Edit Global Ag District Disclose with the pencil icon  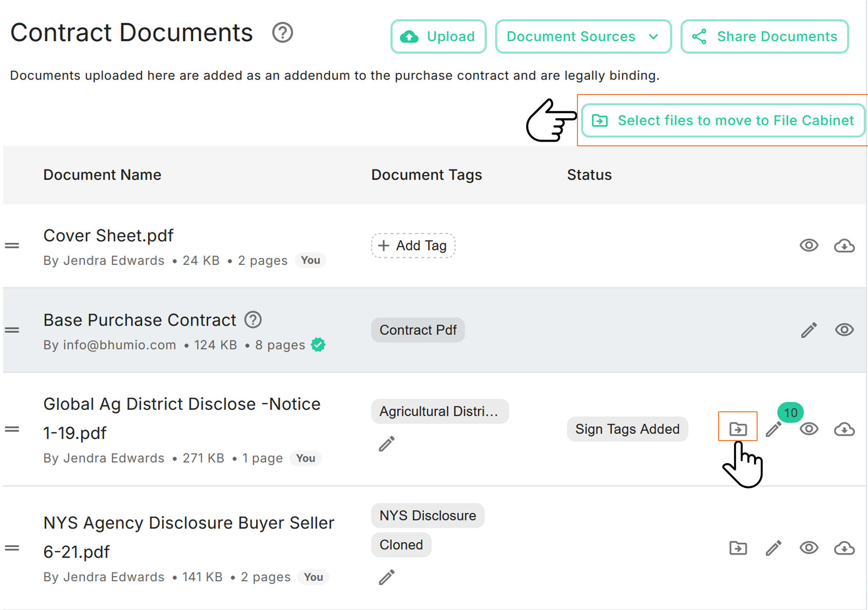coord(774,429)
